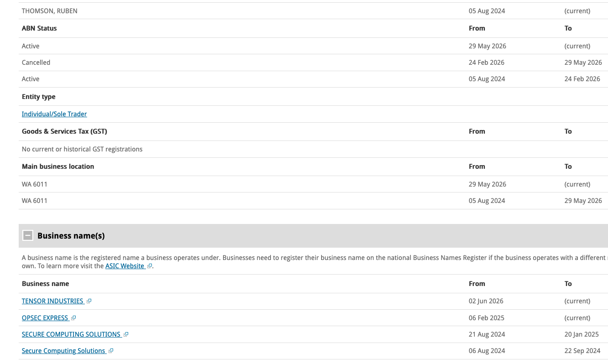
Task: Click the ABN Status heading
Action: point(39,28)
